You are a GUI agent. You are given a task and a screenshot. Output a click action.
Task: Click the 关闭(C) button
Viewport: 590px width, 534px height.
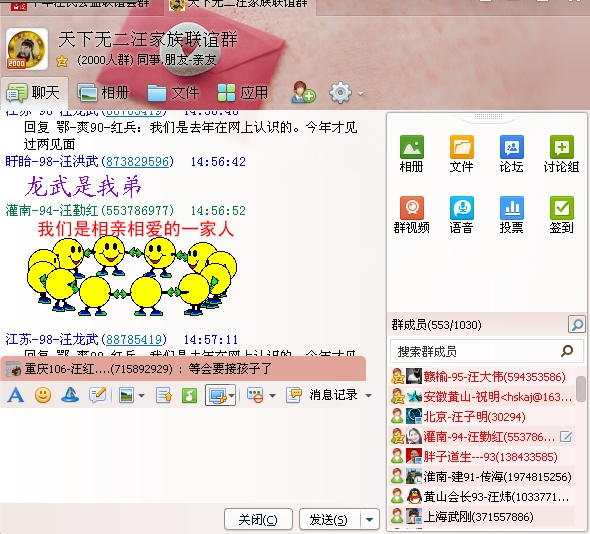(258, 520)
